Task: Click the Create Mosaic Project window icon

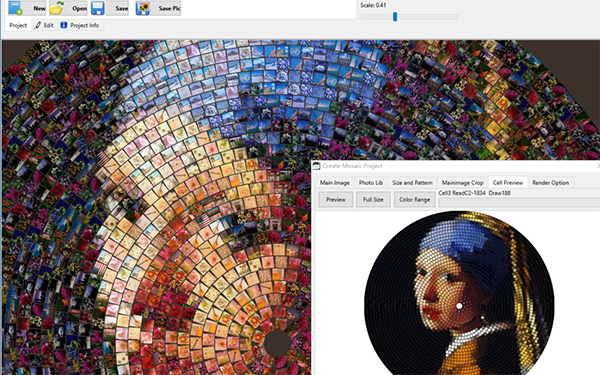Action: [316, 166]
